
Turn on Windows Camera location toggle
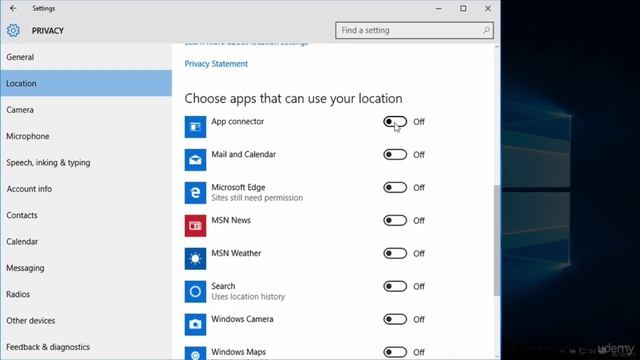point(395,319)
